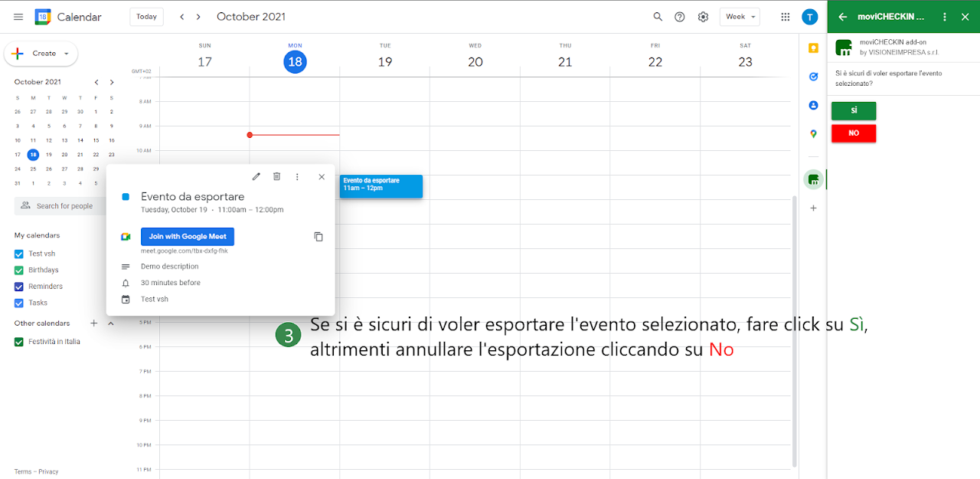Select Wednesday 20 day header
The height and width of the screenshot is (479, 980).
tap(475, 62)
